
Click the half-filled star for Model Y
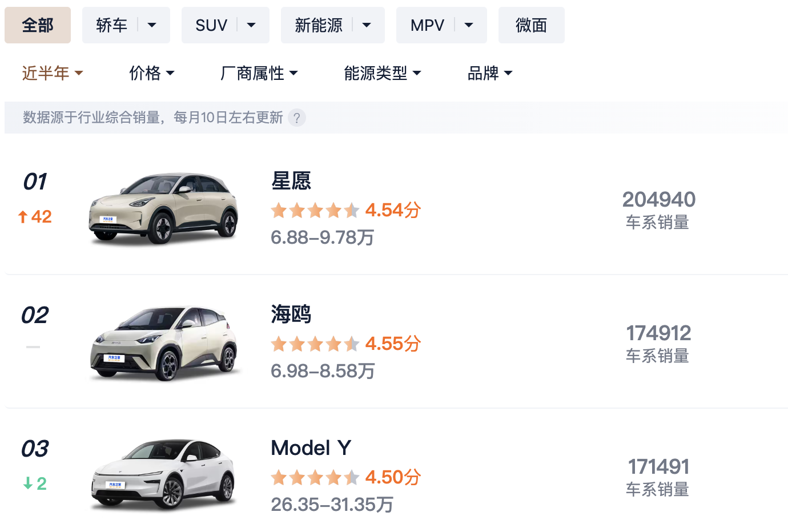coord(352,477)
